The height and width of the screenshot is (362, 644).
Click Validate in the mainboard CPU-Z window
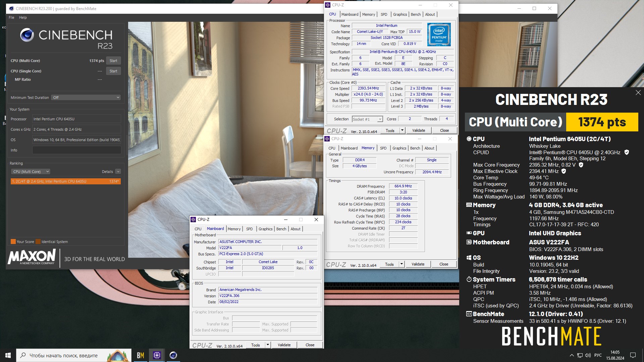pos(284,345)
